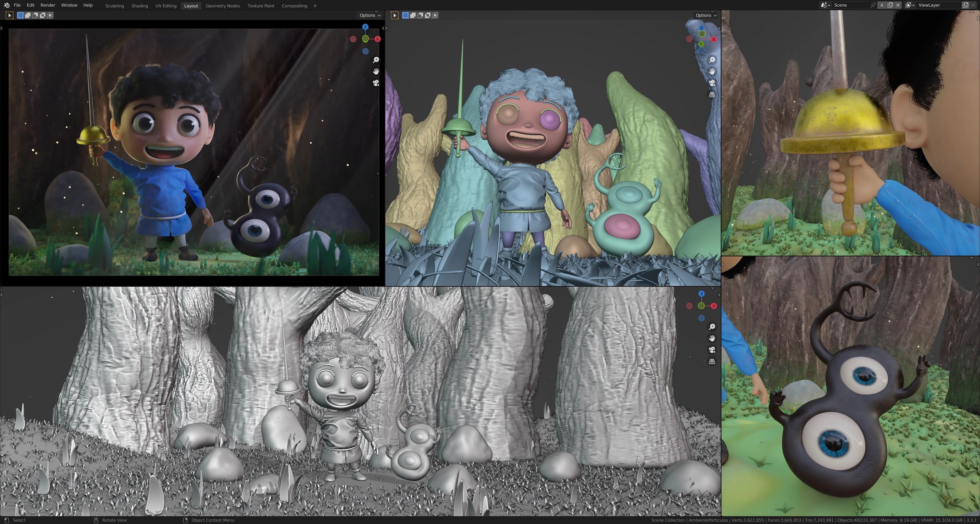980x524 pixels.
Task: Toggle the pin scene to workspace button
Action: (873, 5)
